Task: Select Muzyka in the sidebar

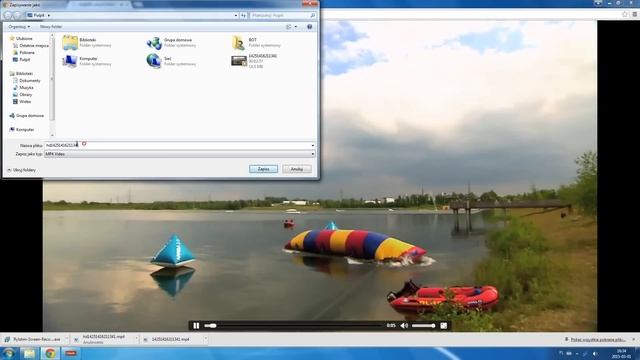Action: tap(24, 87)
